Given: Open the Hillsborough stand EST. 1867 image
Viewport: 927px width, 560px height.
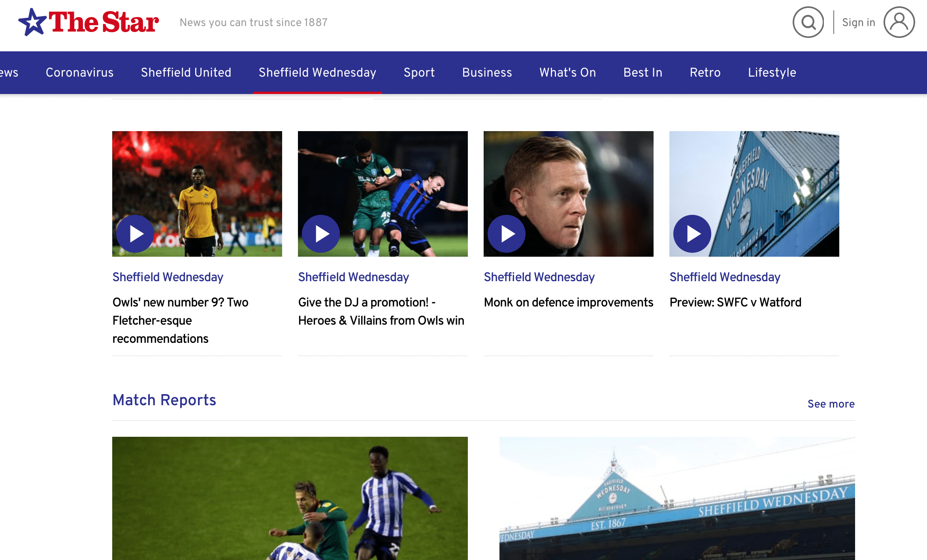Looking at the screenshot, I should 677,498.
